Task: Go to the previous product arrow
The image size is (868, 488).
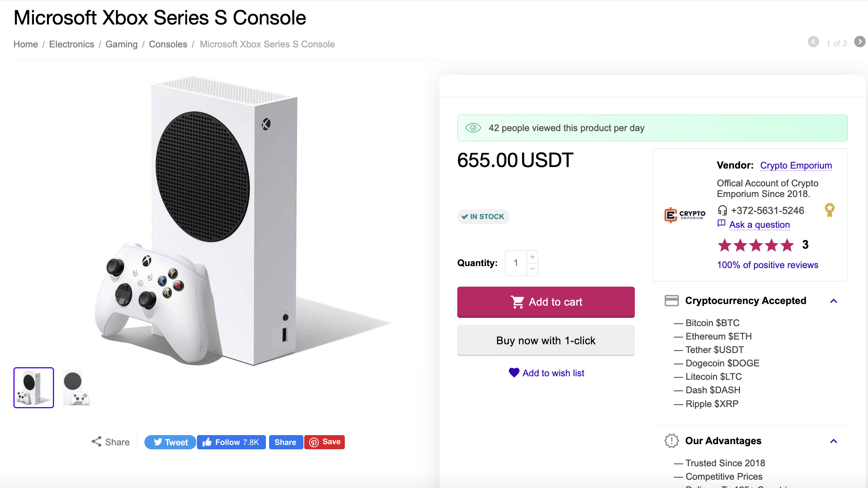Action: coord(813,41)
